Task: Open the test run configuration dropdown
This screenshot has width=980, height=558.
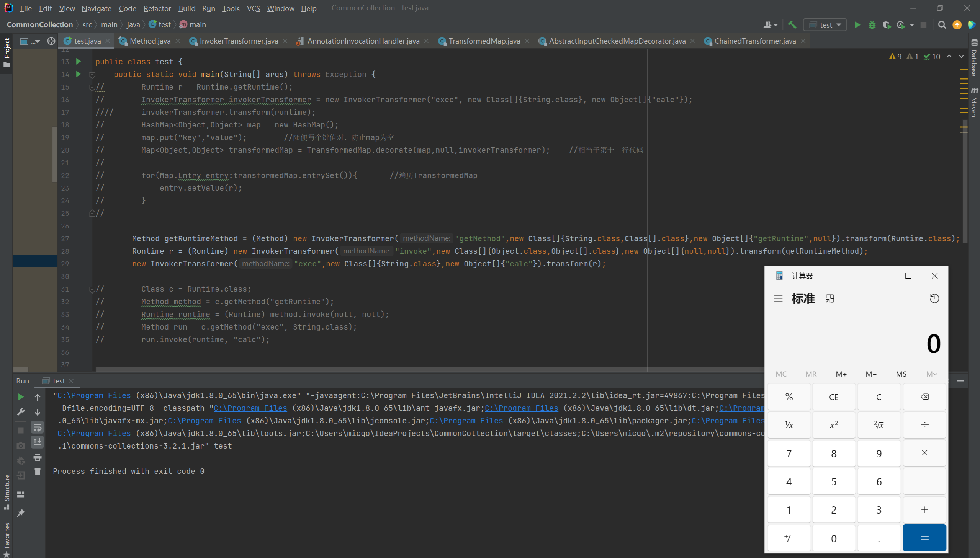Action: [x=825, y=25]
